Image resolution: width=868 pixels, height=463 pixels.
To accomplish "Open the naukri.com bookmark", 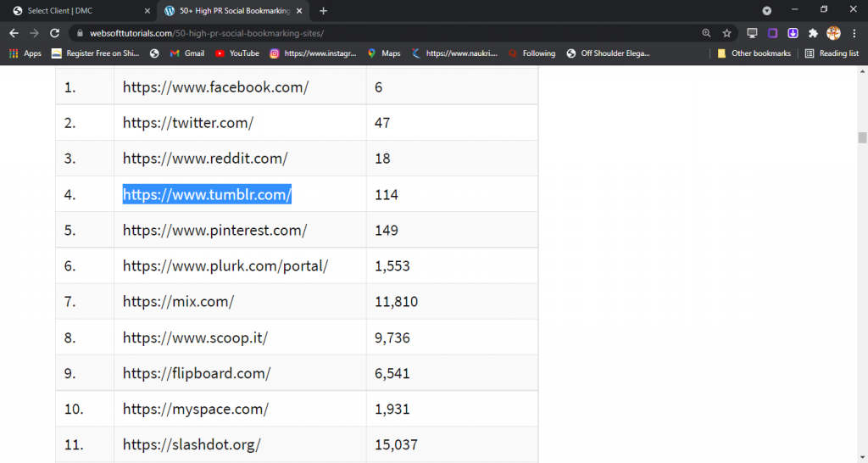I will pyautogui.click(x=455, y=53).
